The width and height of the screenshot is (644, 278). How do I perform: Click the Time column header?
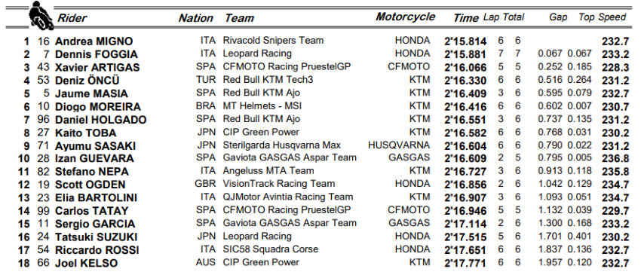pos(465,18)
